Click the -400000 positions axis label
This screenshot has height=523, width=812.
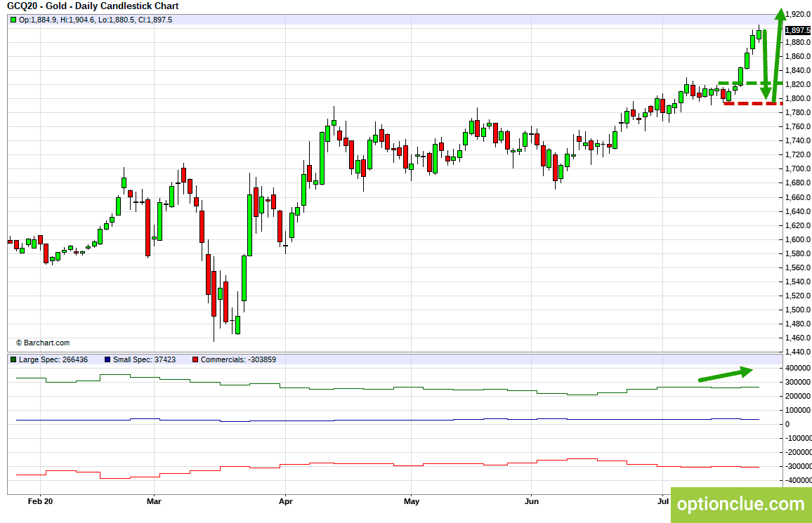798,480
